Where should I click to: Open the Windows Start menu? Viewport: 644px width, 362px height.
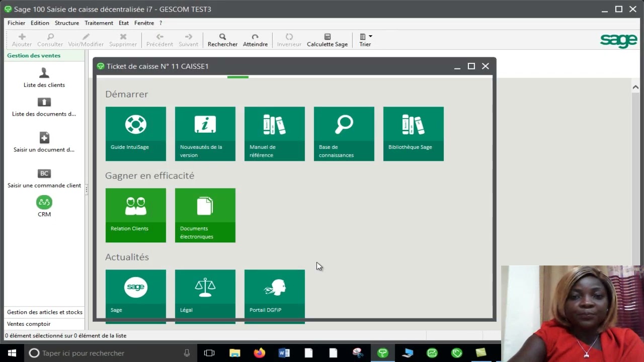click(12, 353)
